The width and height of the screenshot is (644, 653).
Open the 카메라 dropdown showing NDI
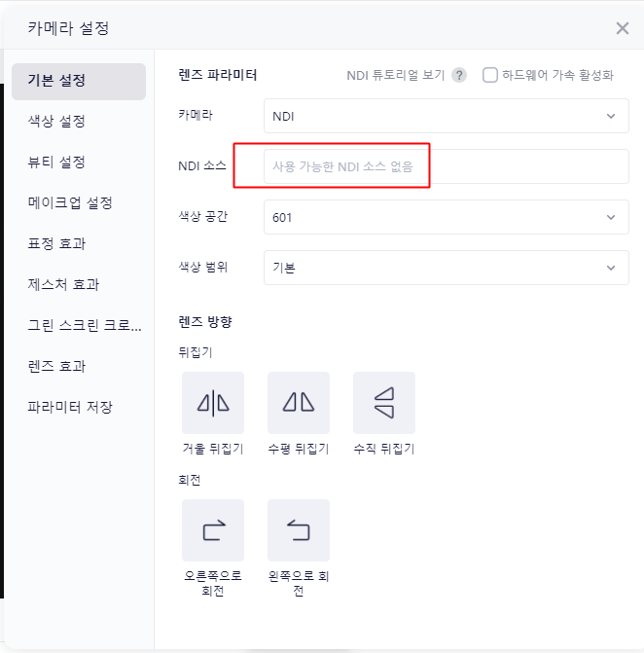pos(447,116)
